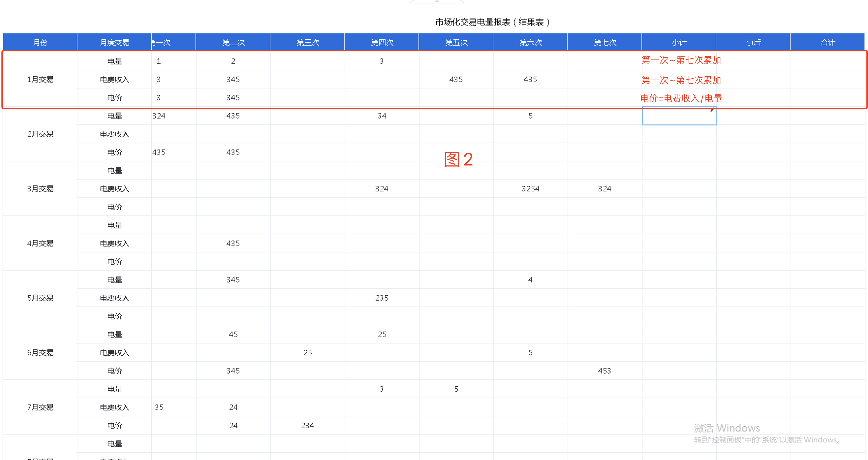Click 234 in 7月 电价 row

pos(307,425)
